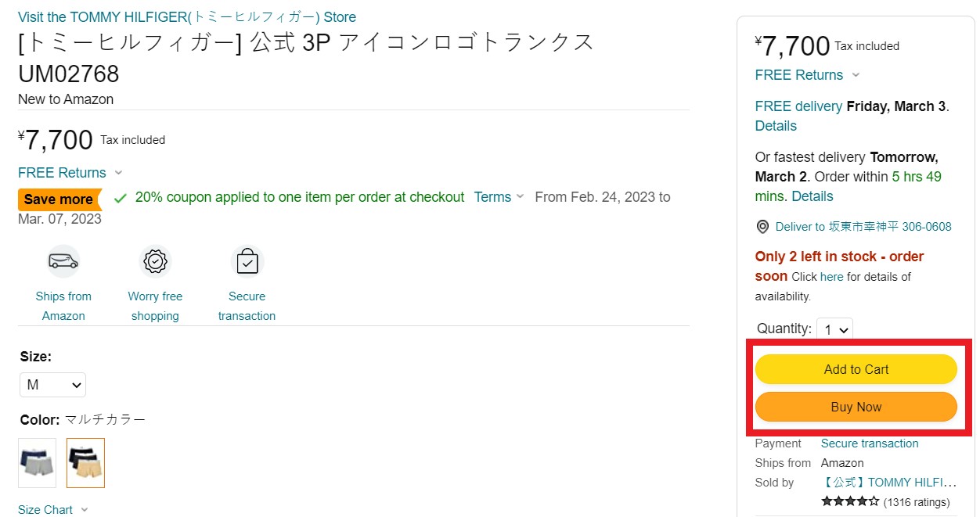
Task: Select the multicolor boxer variant thumbnail
Action: point(85,463)
